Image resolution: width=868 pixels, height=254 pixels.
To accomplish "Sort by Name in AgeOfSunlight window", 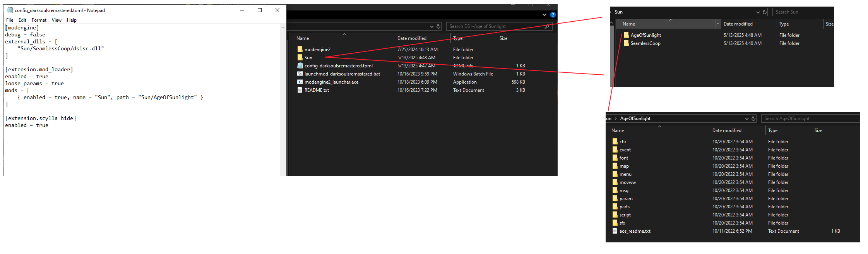I will (618, 130).
